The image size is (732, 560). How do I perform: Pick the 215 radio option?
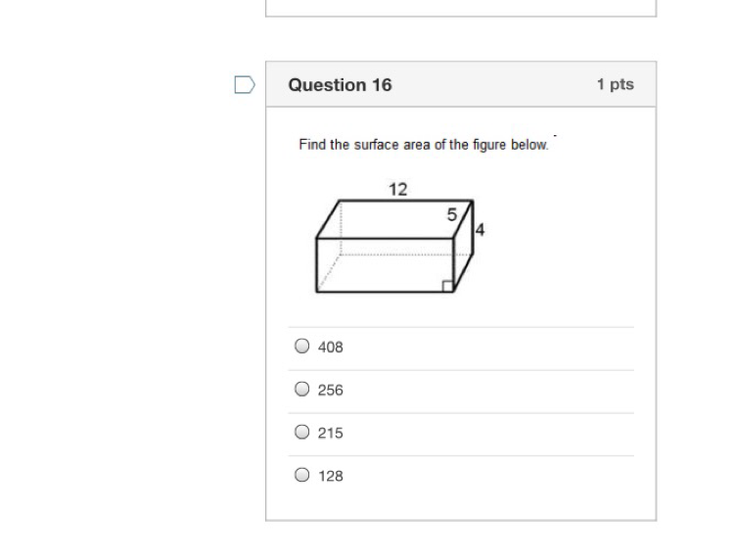pyautogui.click(x=302, y=432)
